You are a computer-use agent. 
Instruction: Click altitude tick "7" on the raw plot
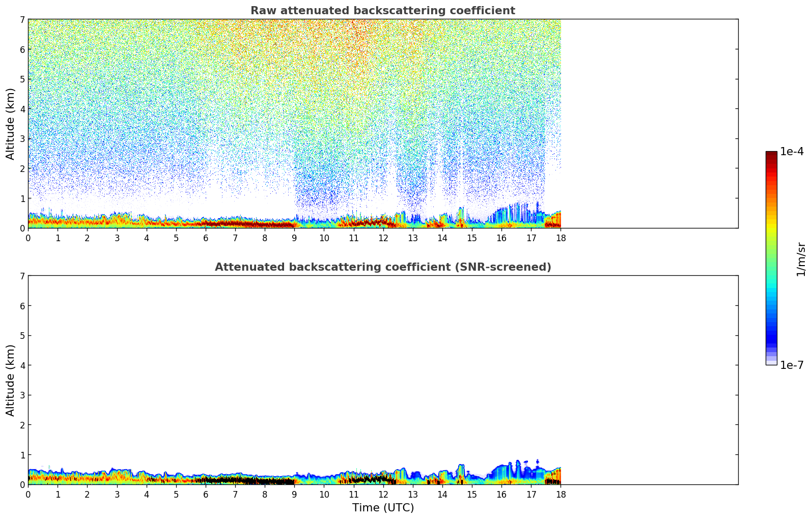(22, 20)
